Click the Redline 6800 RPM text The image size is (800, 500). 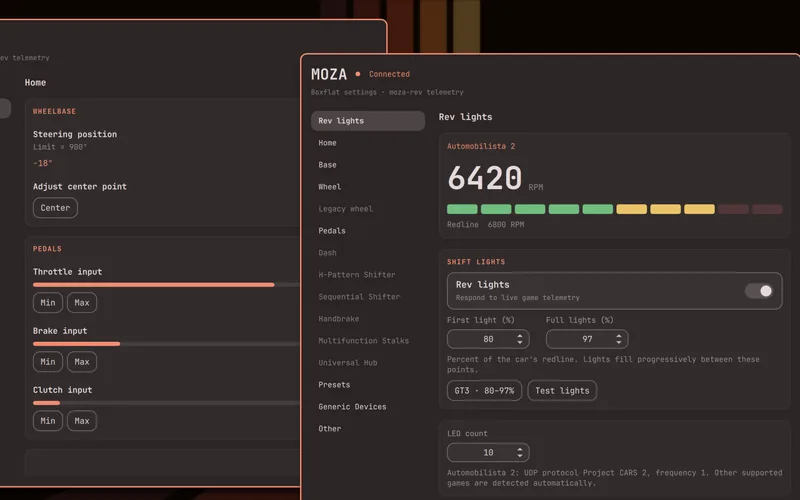[x=485, y=224]
